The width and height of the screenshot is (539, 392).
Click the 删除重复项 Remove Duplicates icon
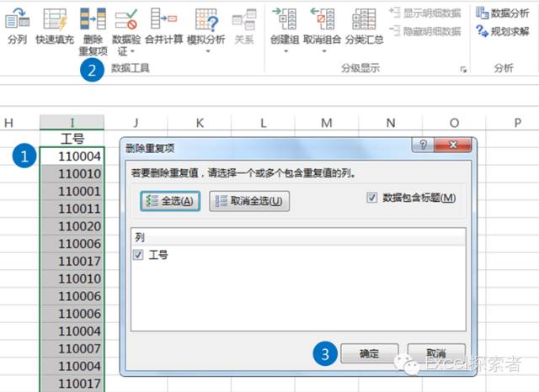click(x=93, y=19)
